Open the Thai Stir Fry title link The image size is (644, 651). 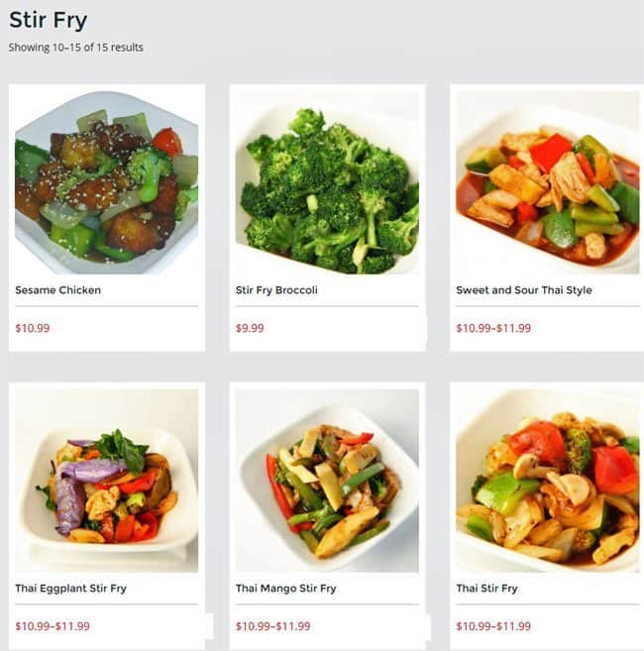coord(487,589)
